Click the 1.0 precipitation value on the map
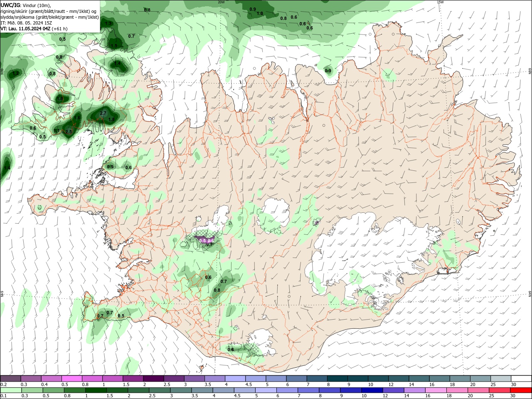 [260, 14]
